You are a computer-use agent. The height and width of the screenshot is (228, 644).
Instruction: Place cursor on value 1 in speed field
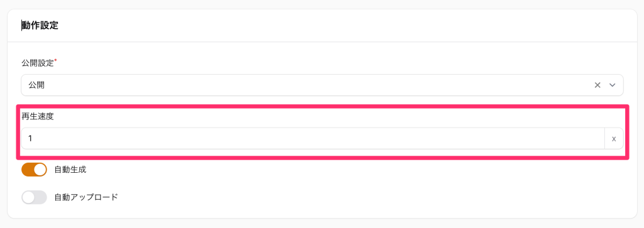30,139
